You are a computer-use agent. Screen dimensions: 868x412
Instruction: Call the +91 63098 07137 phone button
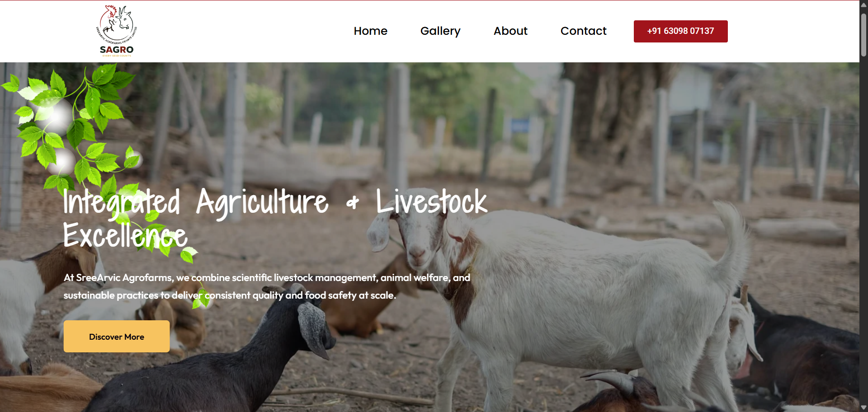click(680, 31)
